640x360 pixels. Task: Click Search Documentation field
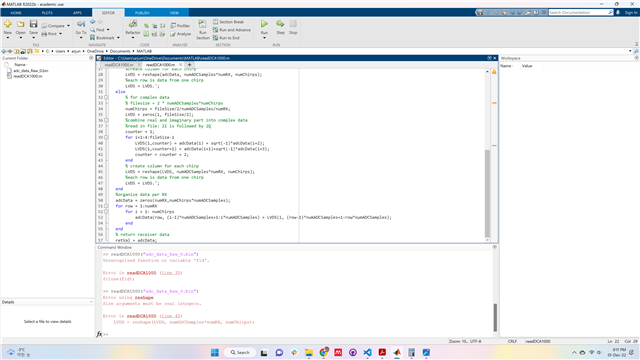tap(578, 13)
